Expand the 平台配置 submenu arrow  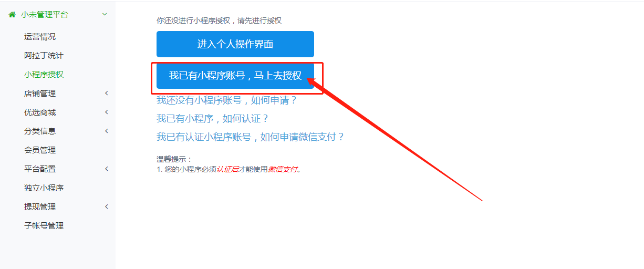106,169
